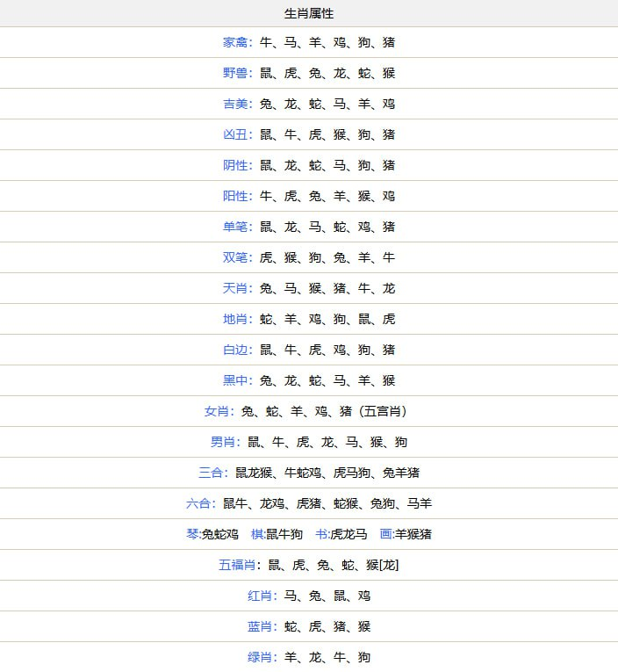This screenshot has width=618, height=672.
Task: Select the 天肖 label
Action: point(235,288)
